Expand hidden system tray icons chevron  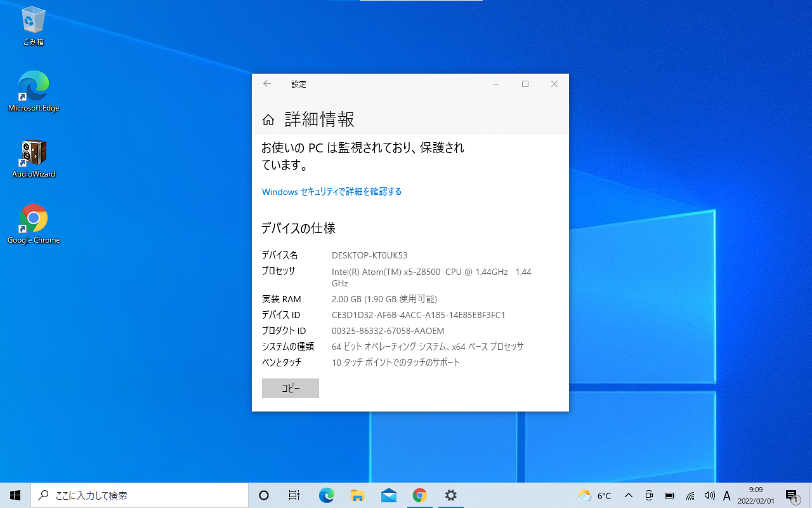pos(629,495)
